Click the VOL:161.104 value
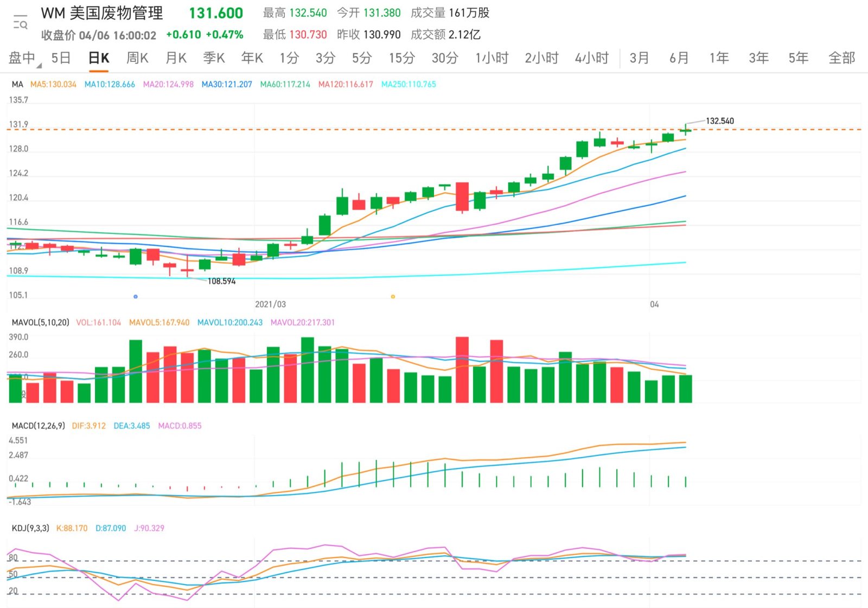Viewport: 868px width, 608px height. click(x=99, y=322)
